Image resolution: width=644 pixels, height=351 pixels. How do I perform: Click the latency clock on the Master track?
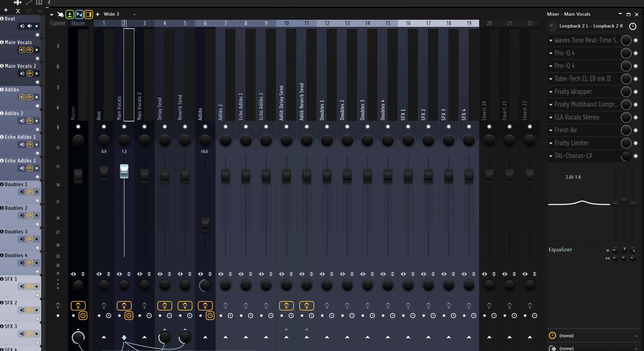(x=83, y=316)
